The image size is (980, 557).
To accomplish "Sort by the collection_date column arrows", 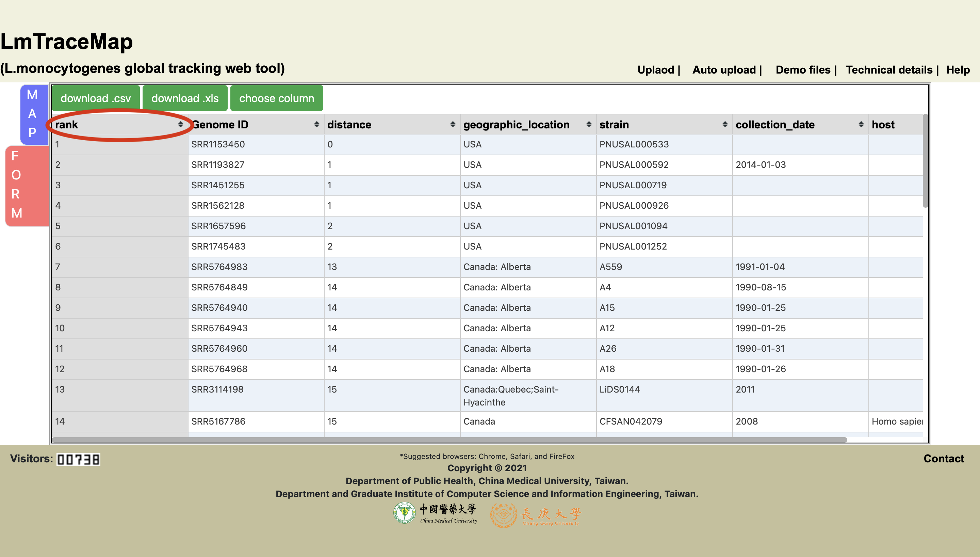I will coord(861,124).
